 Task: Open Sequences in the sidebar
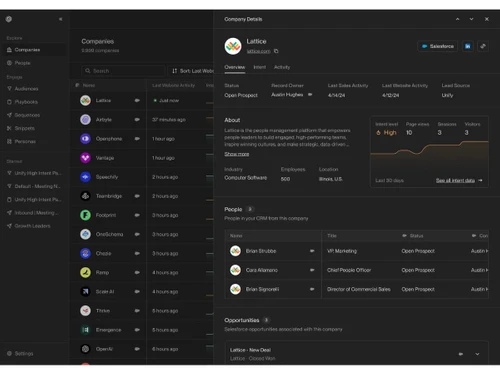(x=33, y=115)
